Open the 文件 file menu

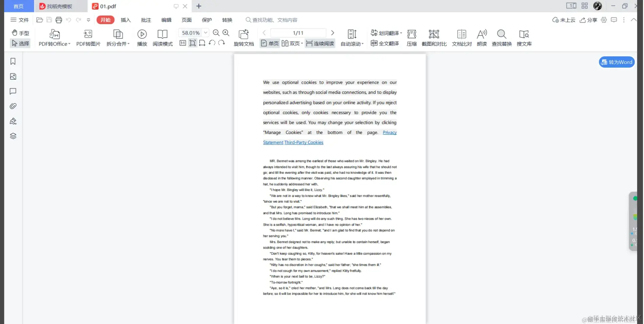pos(20,20)
